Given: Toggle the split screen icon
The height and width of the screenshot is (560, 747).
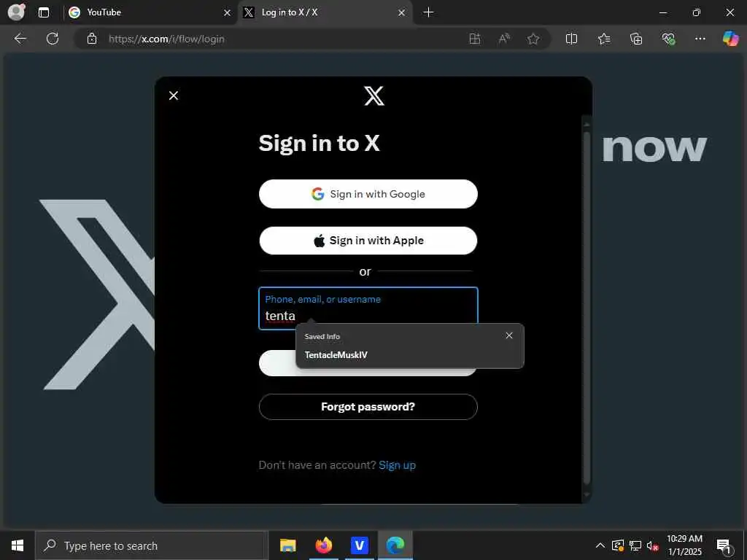Looking at the screenshot, I should [x=571, y=39].
